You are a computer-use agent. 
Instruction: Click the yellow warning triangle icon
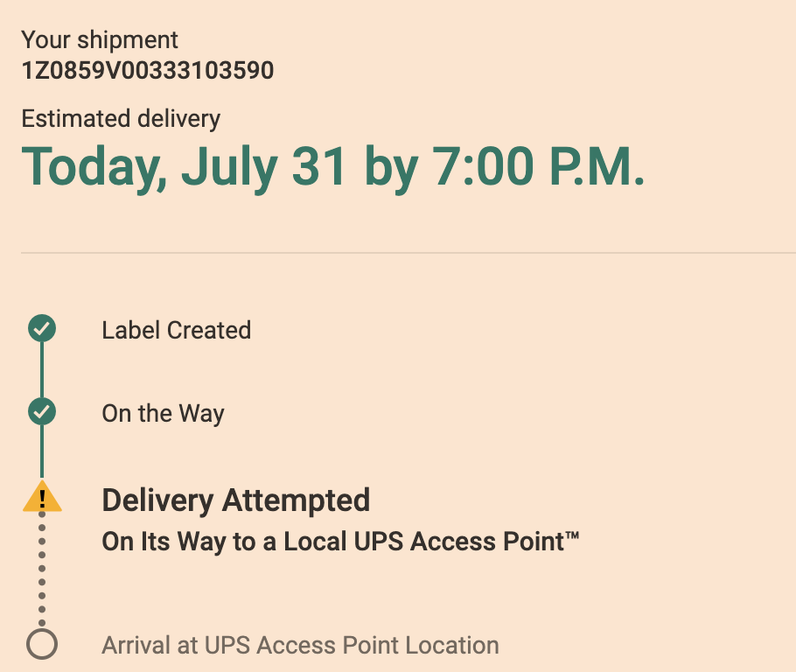(42, 498)
